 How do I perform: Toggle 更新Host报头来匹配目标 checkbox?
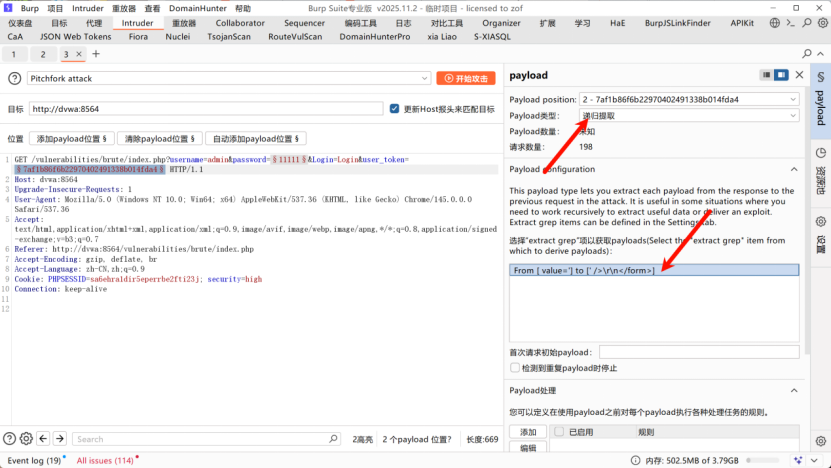click(395, 109)
